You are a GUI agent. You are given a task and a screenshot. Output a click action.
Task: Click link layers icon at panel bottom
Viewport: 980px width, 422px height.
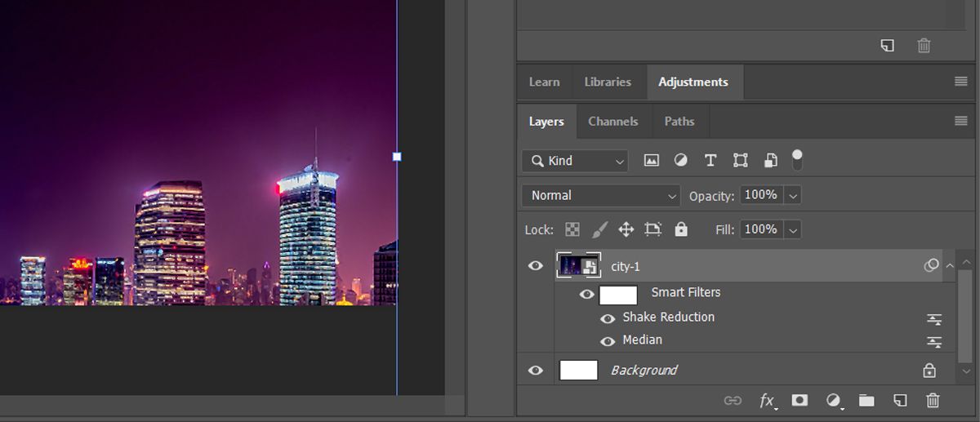click(x=733, y=400)
